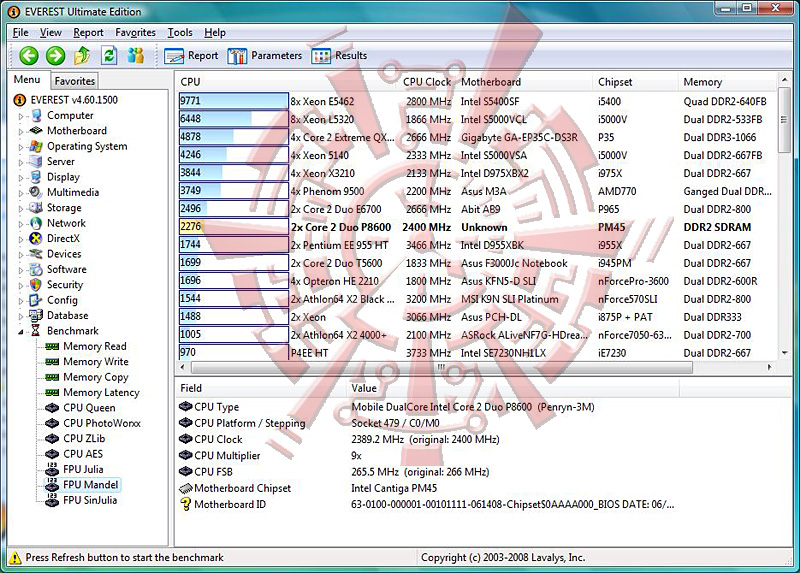Expand the Multimedia tree node
Viewport: 800px width, 573px height.
21,193
